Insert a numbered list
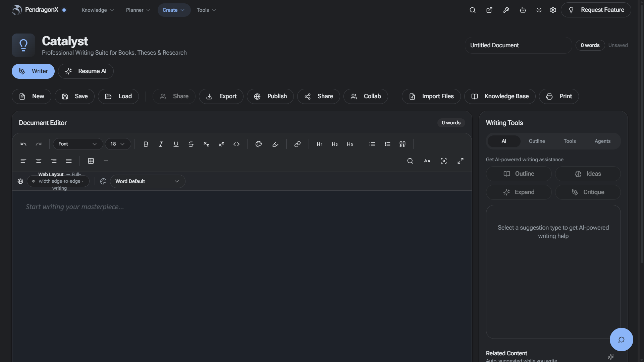Viewport: 644px width, 362px height. pyautogui.click(x=387, y=144)
